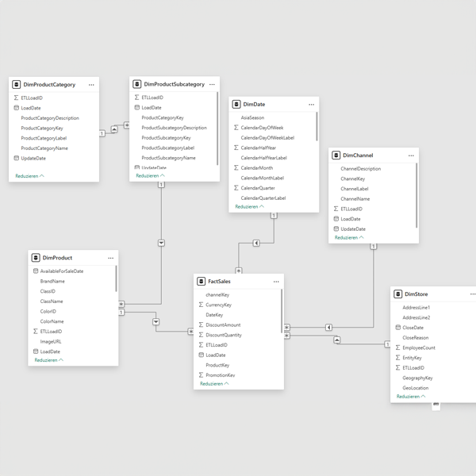Select the CalendarQuarter field in DimDate
This screenshot has height=476, width=476.
(258, 188)
